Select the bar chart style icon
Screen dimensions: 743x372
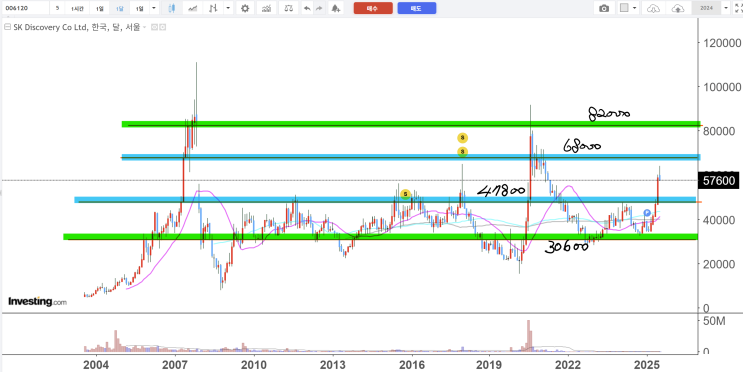(x=214, y=8)
